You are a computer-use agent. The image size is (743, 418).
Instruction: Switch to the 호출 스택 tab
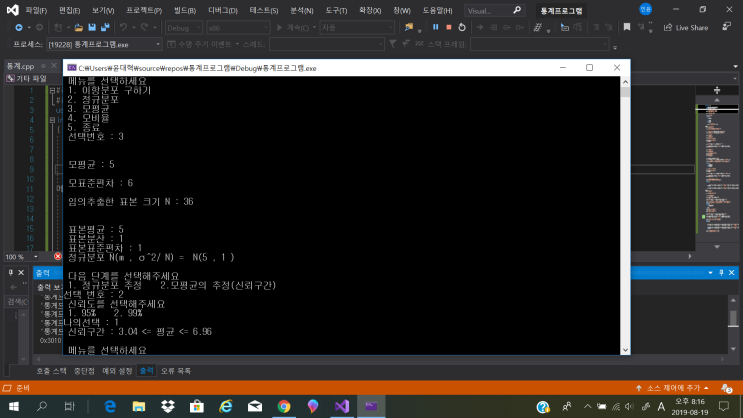[x=51, y=371]
